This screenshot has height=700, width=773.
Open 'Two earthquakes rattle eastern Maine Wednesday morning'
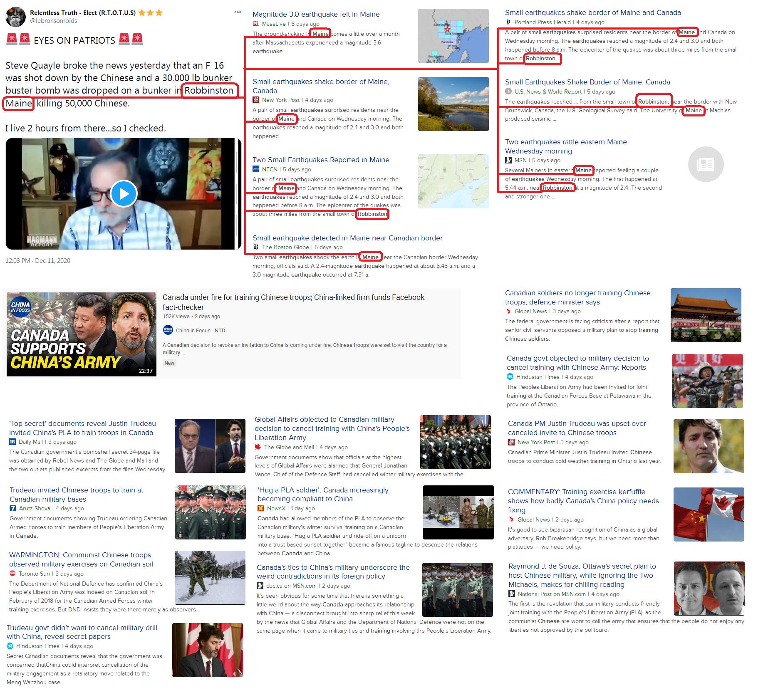(x=566, y=146)
